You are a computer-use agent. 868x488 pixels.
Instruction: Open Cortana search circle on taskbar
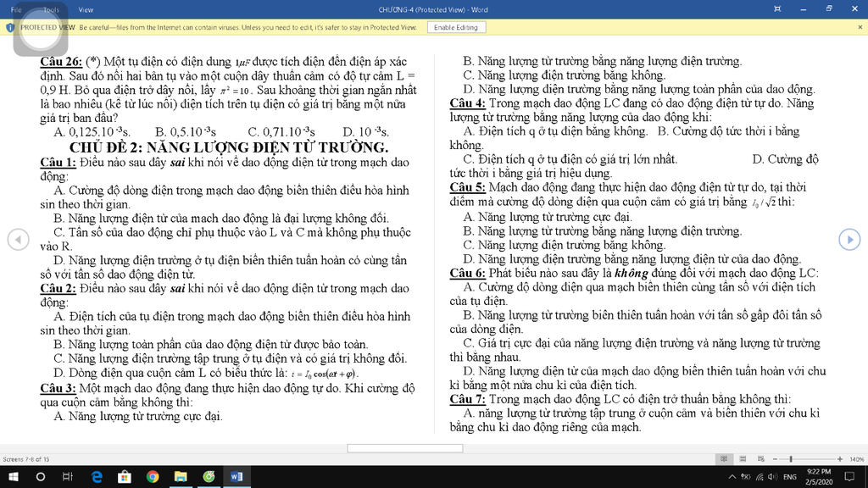(41, 476)
